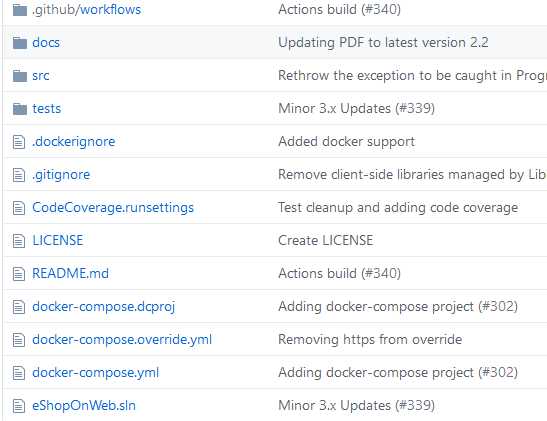This screenshot has height=421, width=547.
Task: Click the docs folder icon
Action: click(x=20, y=43)
